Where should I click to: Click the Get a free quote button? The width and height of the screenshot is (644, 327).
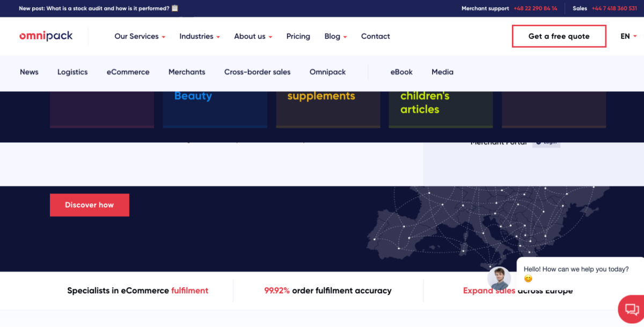[559, 37]
